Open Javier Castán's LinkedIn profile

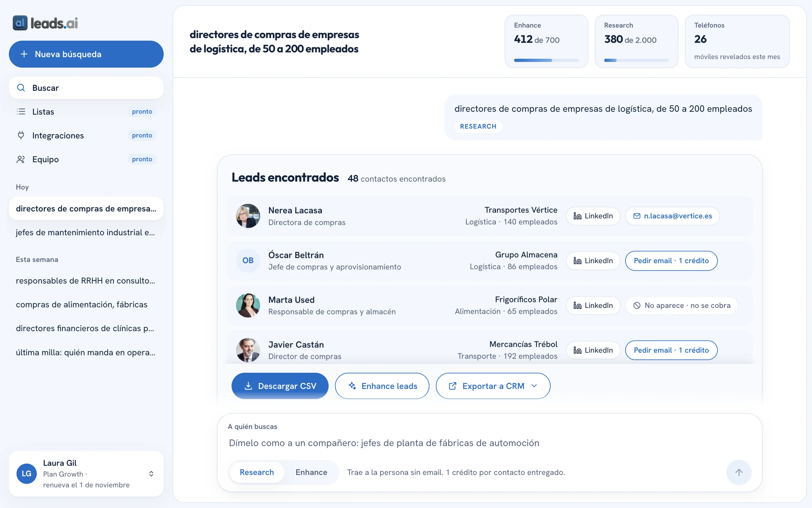click(593, 350)
